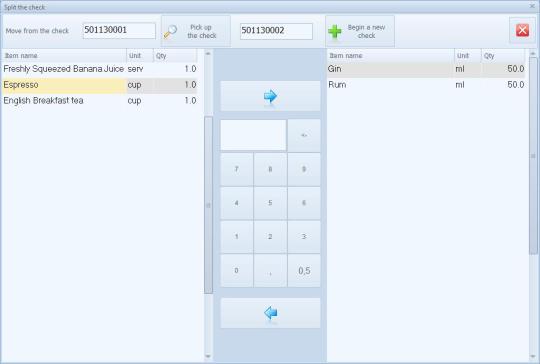
Task: Tap the decimal point key
Action: (x=270, y=270)
